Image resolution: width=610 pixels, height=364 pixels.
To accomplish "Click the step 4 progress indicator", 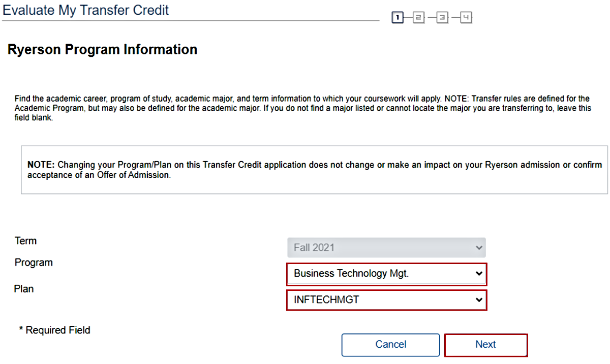I will coord(466,18).
